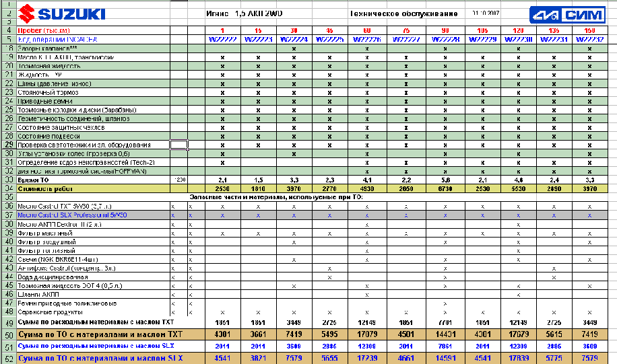Screen dimensions: 617x364
Task: Select work cost value 4930
Action: pyautogui.click(x=366, y=188)
